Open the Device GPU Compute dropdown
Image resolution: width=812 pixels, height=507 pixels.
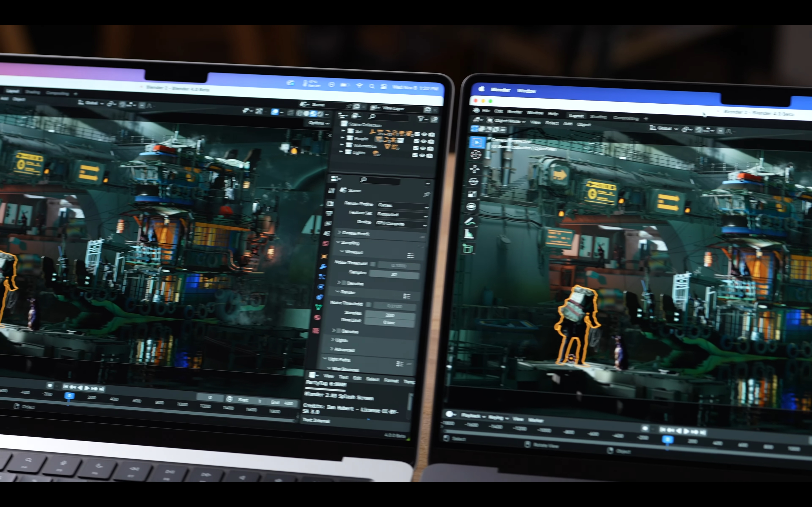[x=400, y=224]
